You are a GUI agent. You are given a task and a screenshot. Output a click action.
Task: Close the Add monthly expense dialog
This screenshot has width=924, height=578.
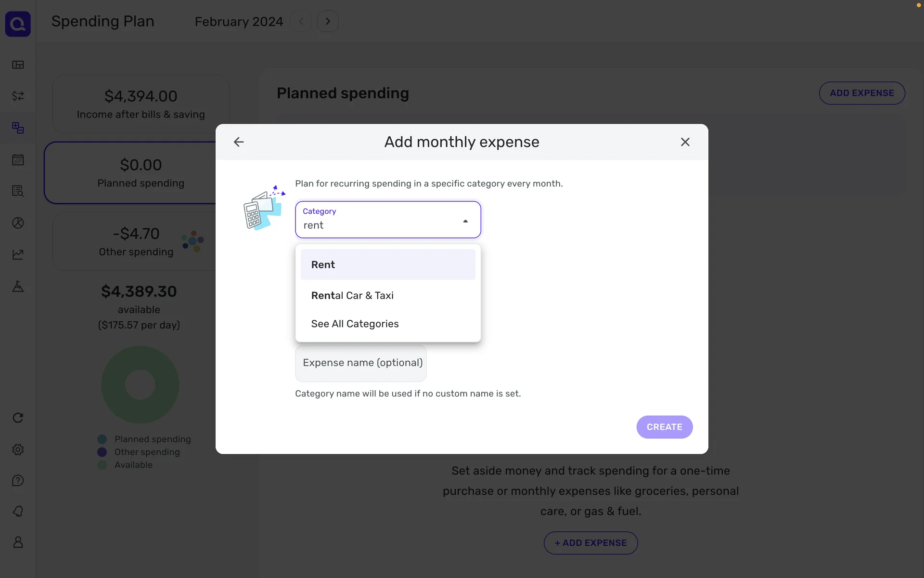pos(685,142)
